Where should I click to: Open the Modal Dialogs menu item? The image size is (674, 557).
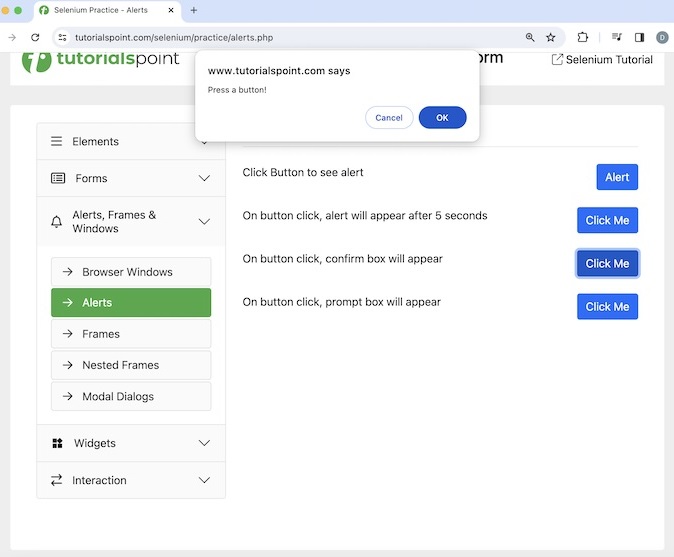coord(131,396)
